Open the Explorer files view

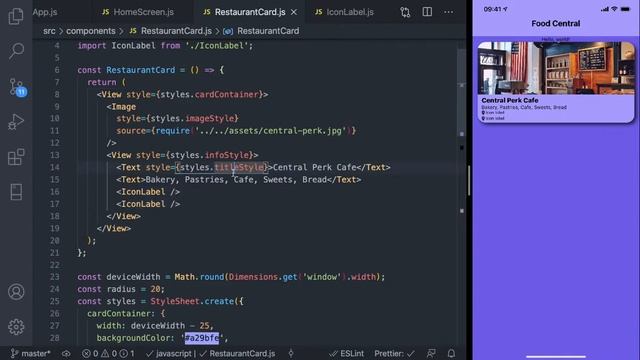tap(16, 16)
